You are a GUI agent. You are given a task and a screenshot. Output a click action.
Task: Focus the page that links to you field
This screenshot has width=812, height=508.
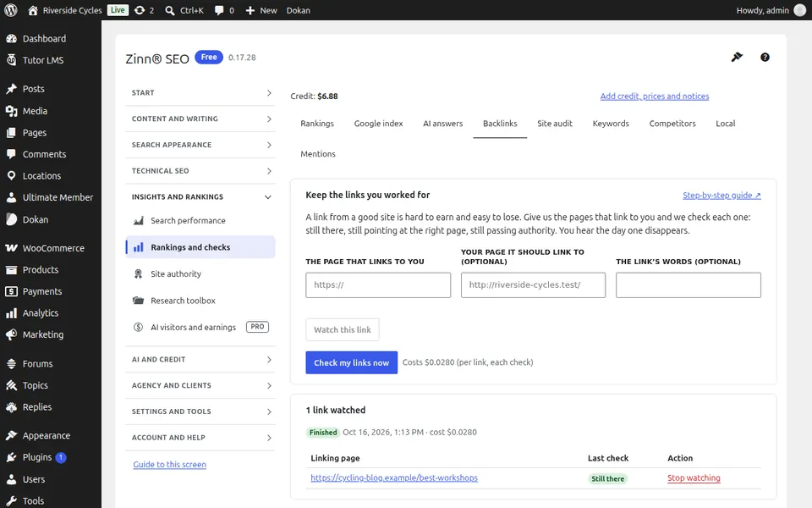pos(378,285)
